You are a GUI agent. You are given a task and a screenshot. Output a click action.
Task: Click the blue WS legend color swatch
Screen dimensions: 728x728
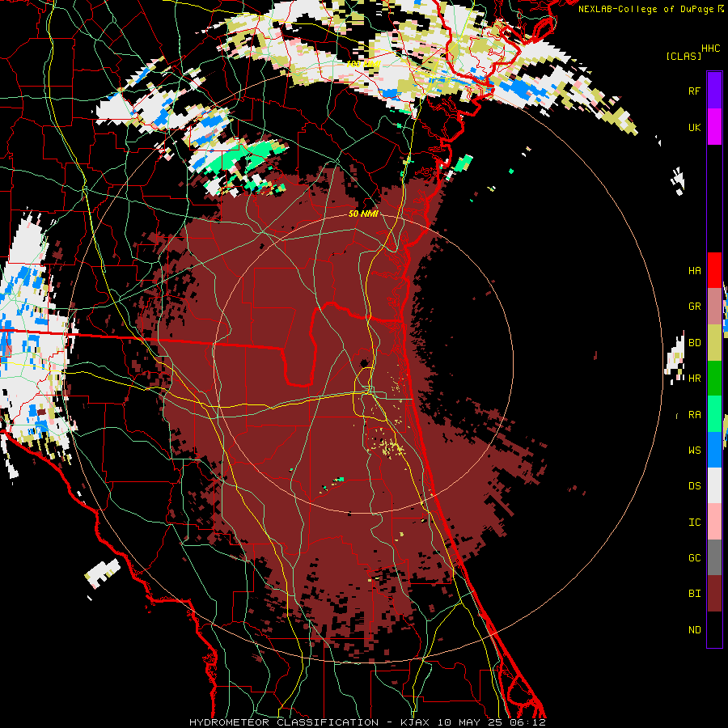coord(714,450)
